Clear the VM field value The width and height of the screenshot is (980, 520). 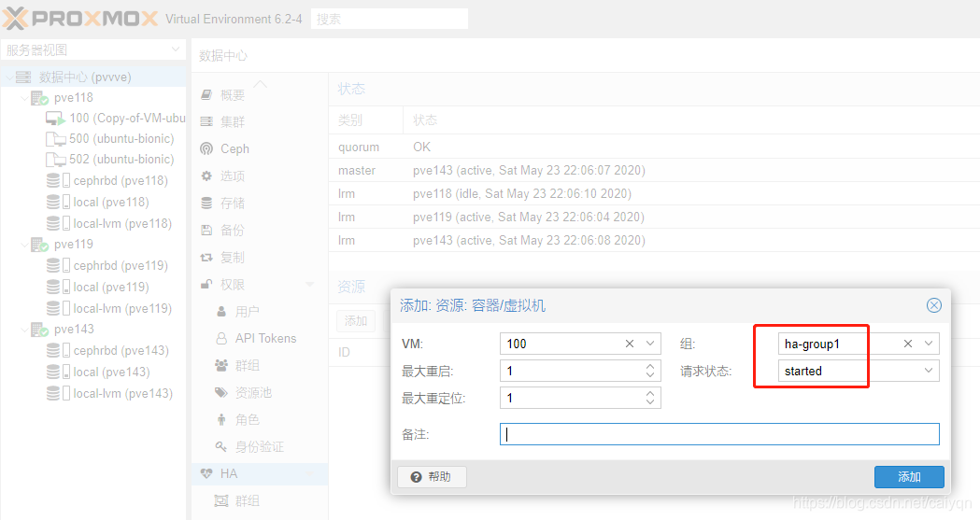click(x=630, y=344)
